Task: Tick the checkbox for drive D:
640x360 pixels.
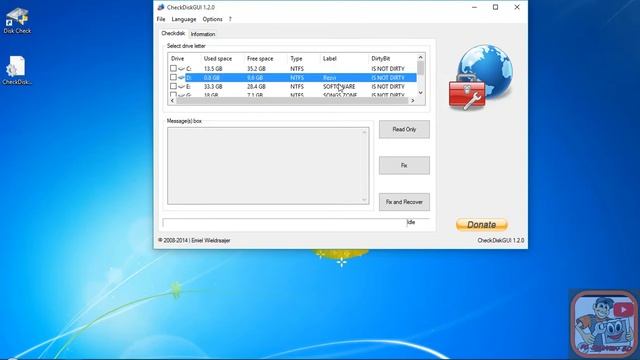Action: tap(173, 77)
